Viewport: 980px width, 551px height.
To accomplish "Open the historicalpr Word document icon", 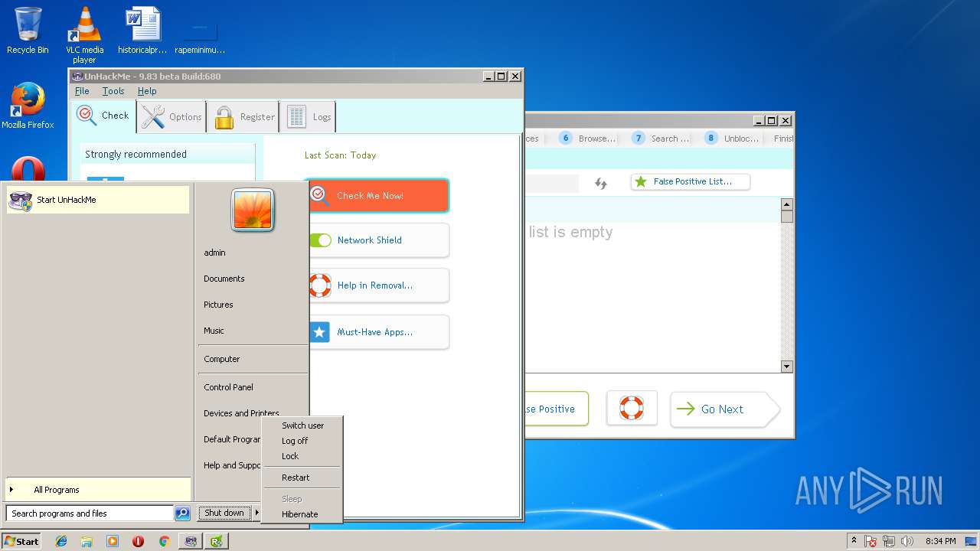I will coord(142,31).
